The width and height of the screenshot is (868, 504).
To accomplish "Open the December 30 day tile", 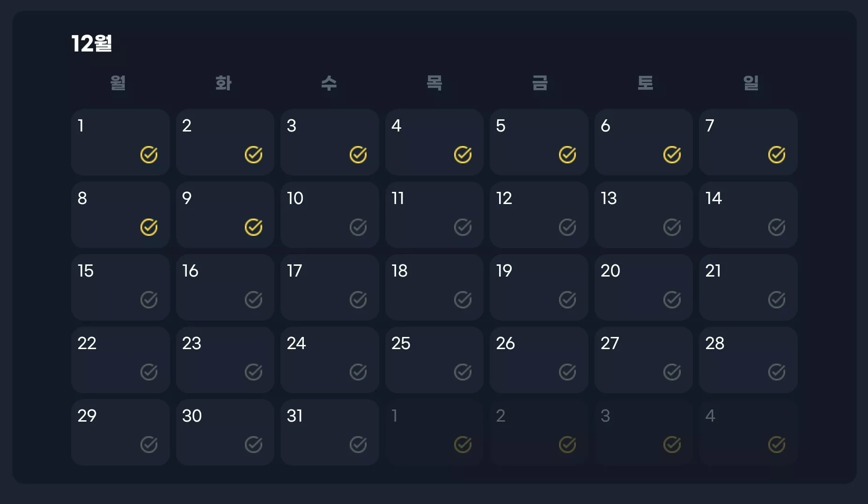I will (x=225, y=432).
